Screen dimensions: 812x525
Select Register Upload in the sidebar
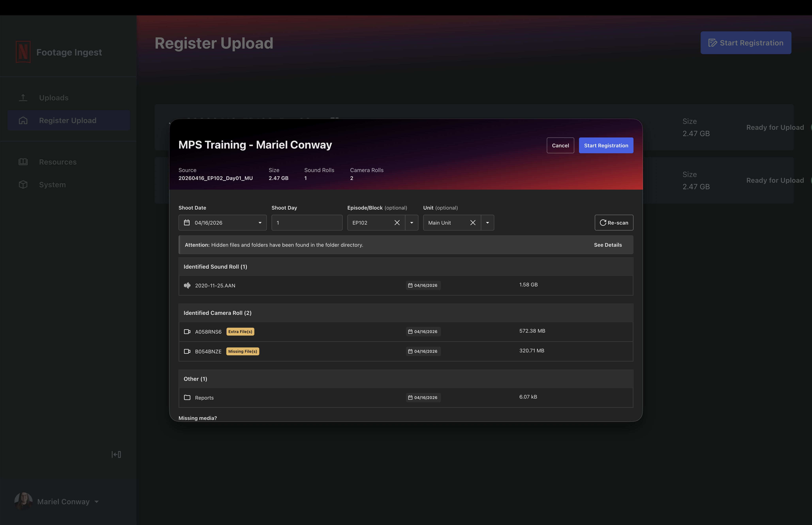[x=68, y=120]
